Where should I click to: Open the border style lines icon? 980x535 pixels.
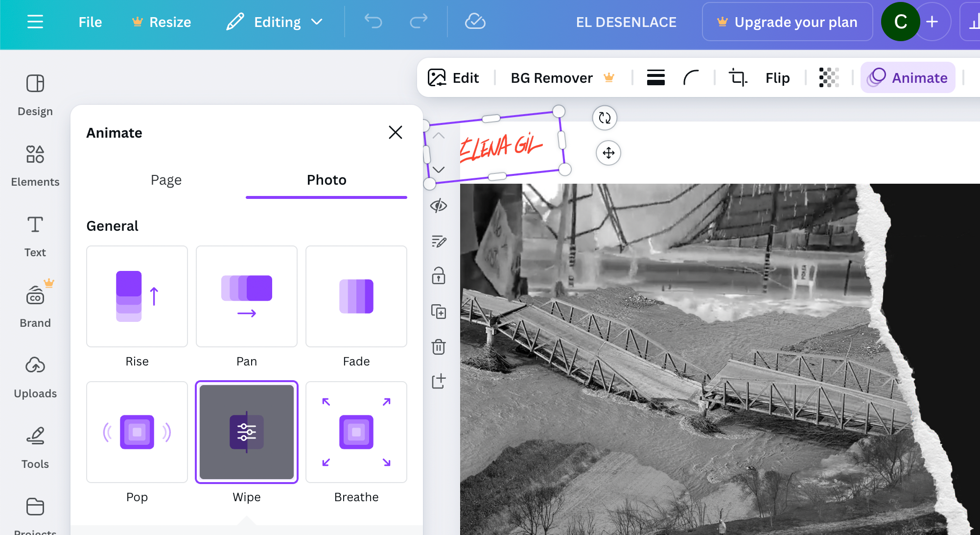pyautogui.click(x=655, y=78)
